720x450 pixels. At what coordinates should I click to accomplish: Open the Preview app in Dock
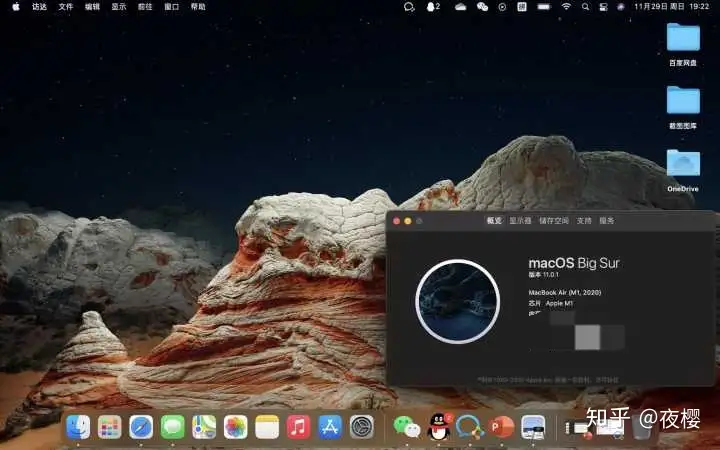pyautogui.click(x=533, y=427)
